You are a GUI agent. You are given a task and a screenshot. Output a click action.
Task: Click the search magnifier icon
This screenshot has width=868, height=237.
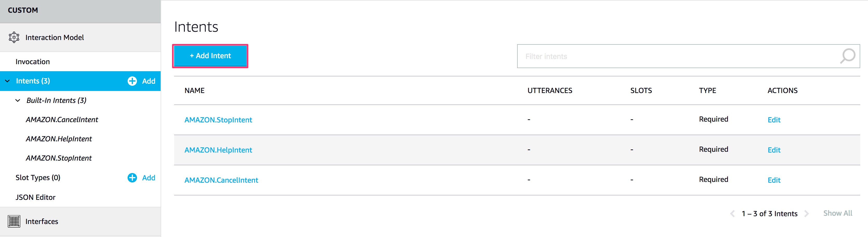pos(847,56)
